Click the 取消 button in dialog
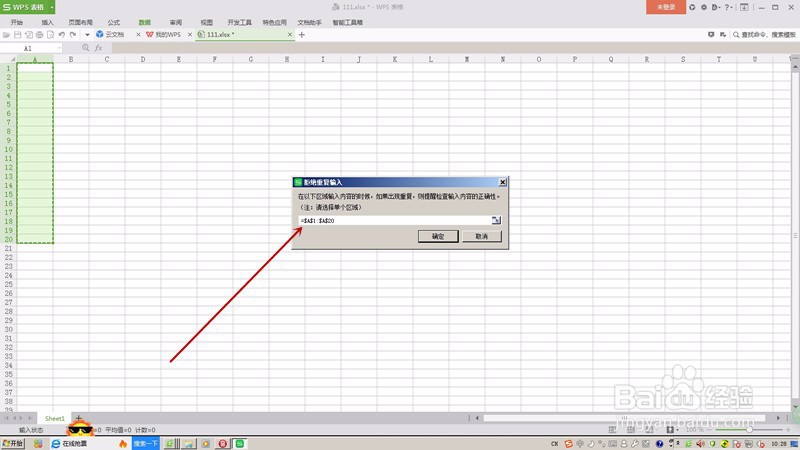800x450 pixels. tap(482, 236)
